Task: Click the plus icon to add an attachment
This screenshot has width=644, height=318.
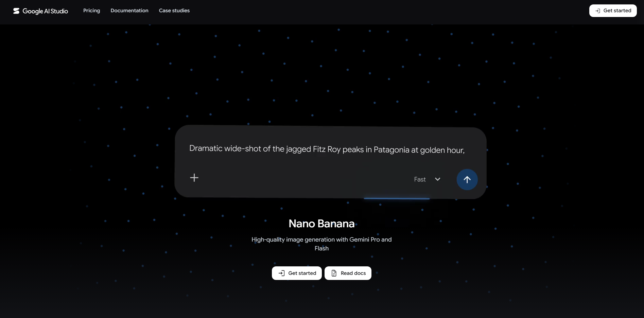Action: (x=194, y=178)
